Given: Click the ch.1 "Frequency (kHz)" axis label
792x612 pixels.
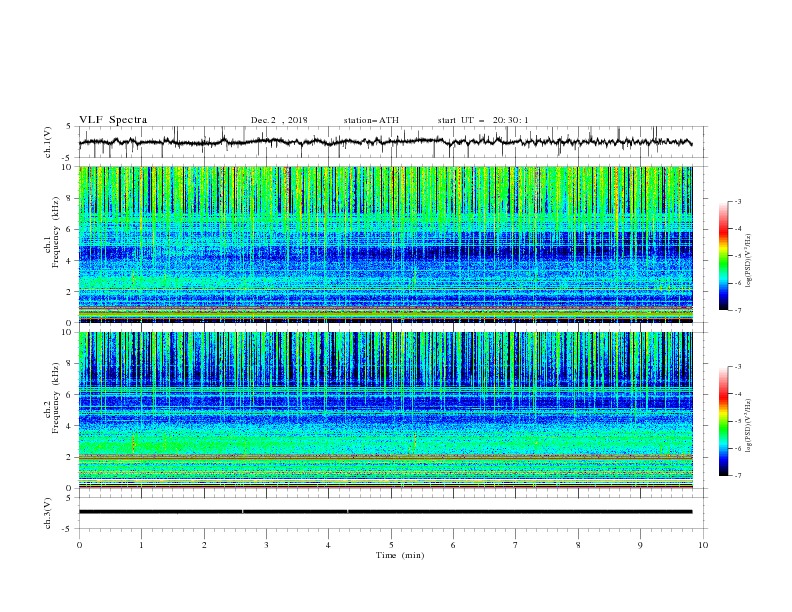Looking at the screenshot, I should (x=56, y=233).
